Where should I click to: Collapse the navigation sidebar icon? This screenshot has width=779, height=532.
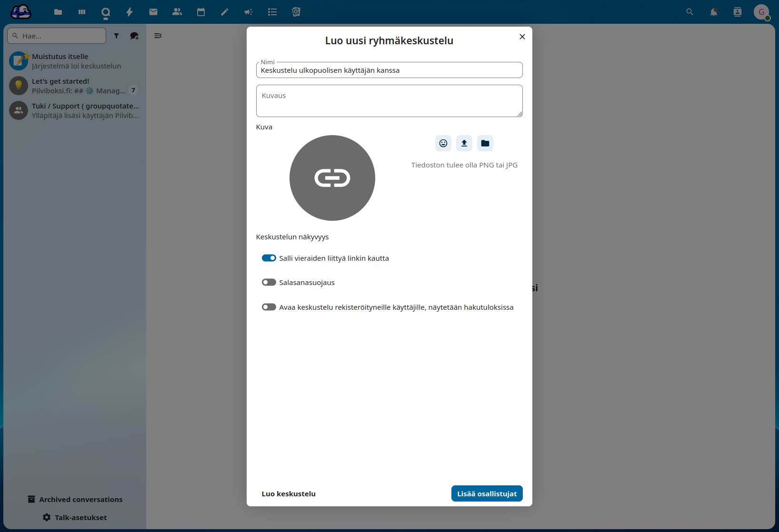(x=158, y=36)
